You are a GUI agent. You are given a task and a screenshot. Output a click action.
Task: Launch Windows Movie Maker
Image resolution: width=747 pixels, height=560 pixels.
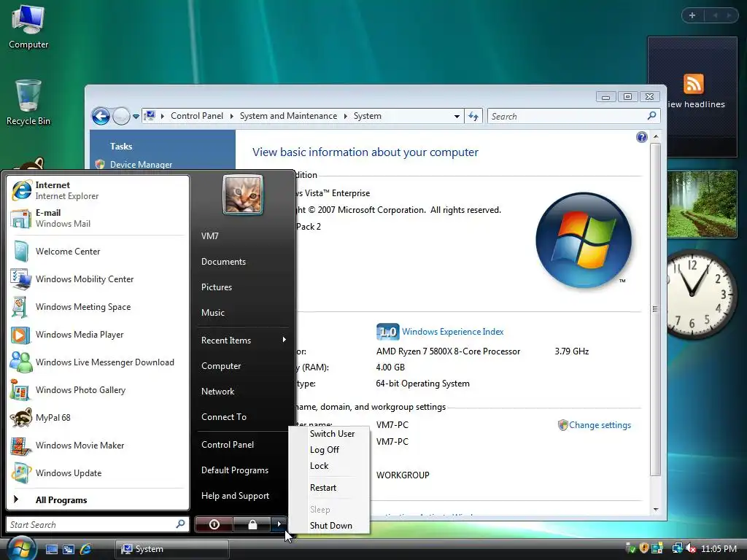point(98,446)
